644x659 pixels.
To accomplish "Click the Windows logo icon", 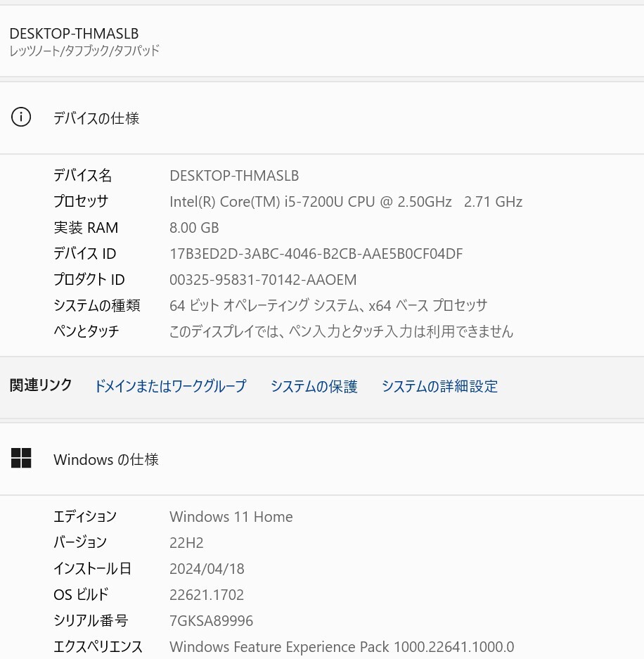I will click(x=21, y=459).
